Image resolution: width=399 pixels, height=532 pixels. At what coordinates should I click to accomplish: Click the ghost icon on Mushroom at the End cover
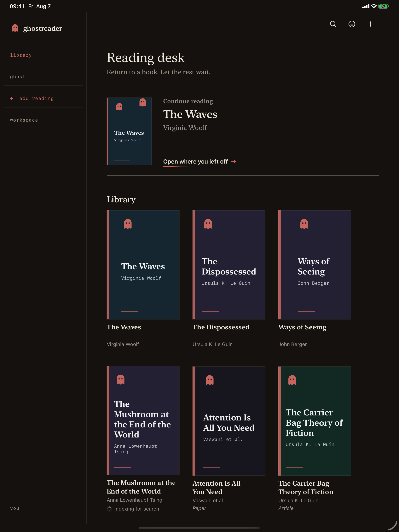tap(120, 379)
